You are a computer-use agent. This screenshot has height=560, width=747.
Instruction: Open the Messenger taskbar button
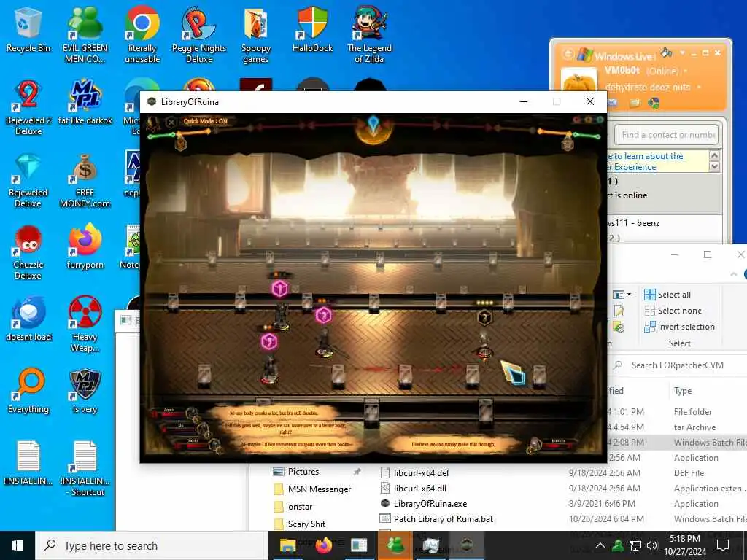pos(395,545)
